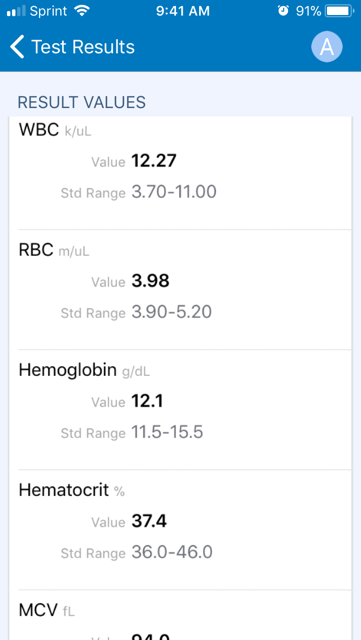
Task: Tap the MCV result entry
Action: tap(180, 615)
